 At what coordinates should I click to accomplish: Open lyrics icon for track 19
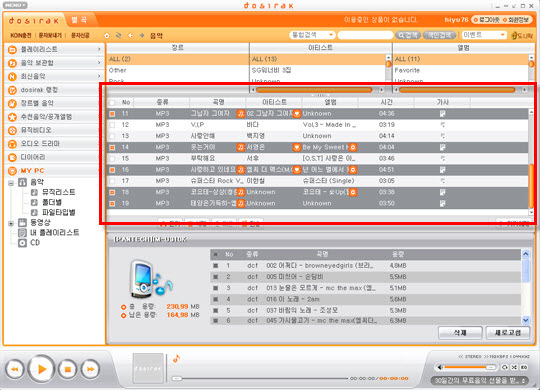point(443,203)
